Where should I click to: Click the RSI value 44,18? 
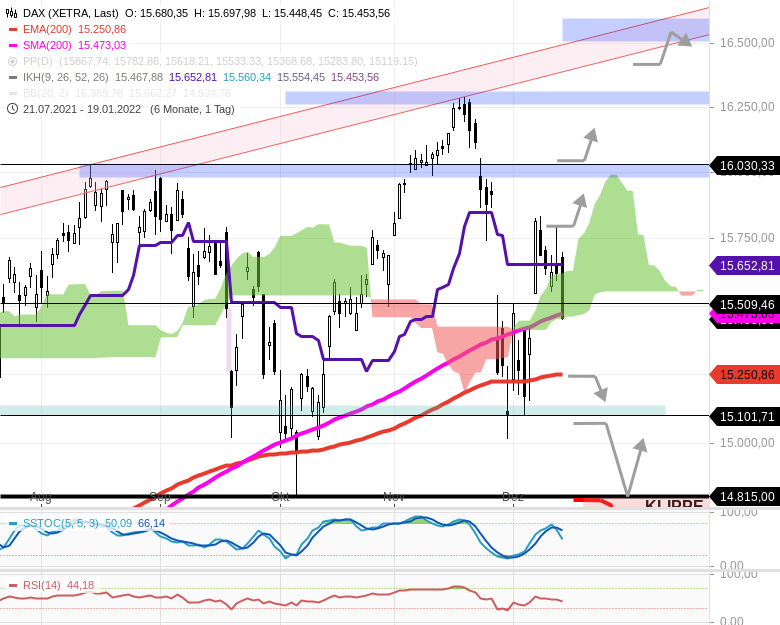click(81, 585)
